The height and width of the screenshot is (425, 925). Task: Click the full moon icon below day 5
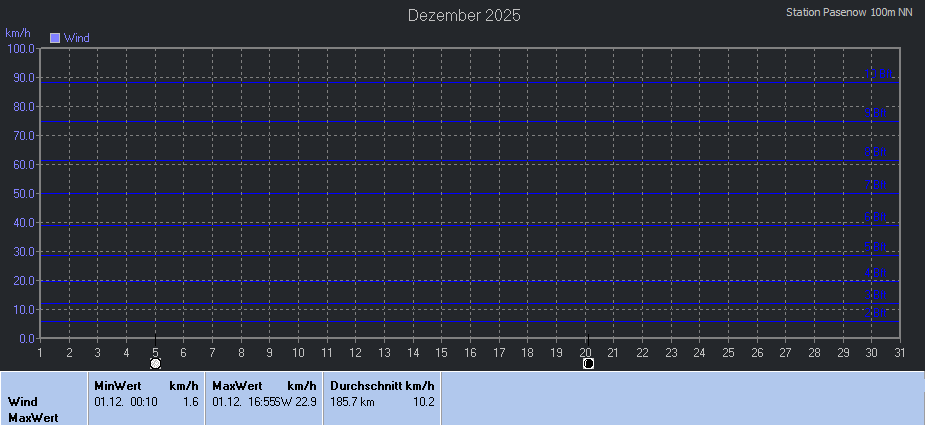point(155,364)
